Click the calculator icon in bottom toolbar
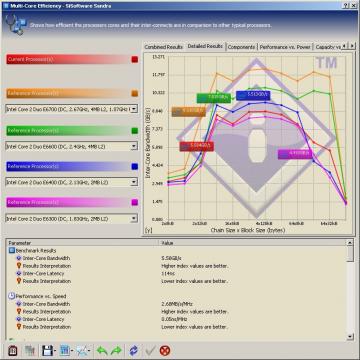The image size is (360, 360). coord(13,351)
